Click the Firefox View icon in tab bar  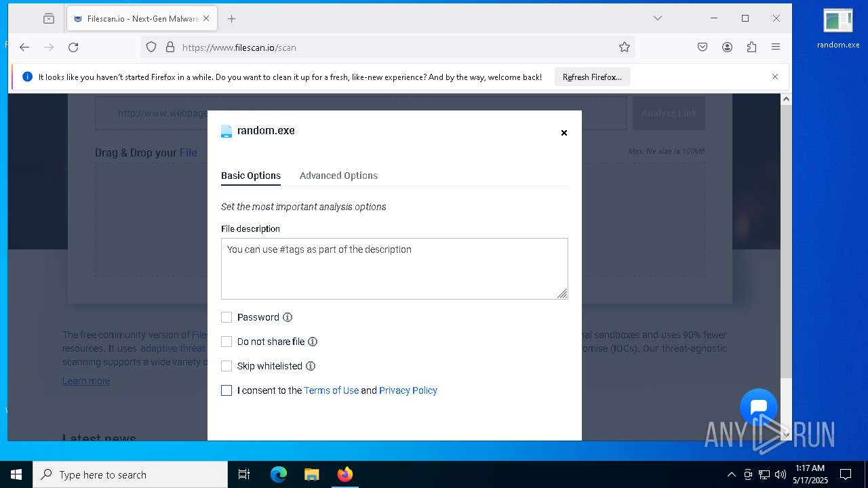pyautogui.click(x=49, y=19)
